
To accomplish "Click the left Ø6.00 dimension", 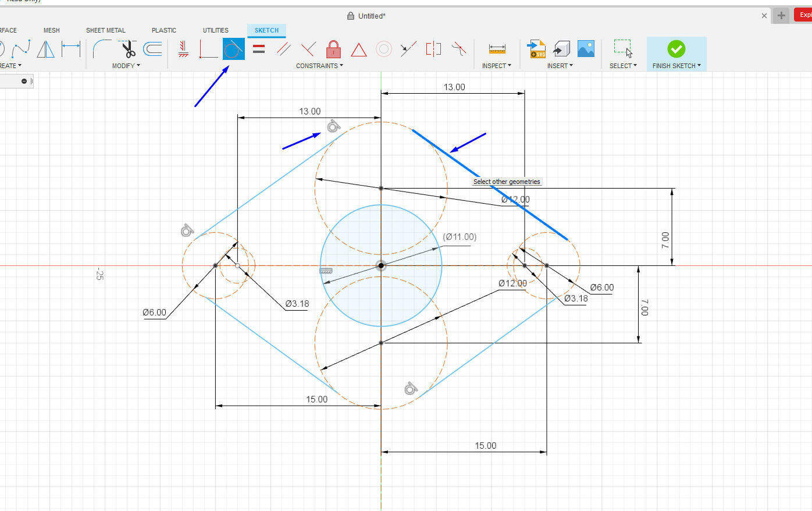I will (x=155, y=313).
